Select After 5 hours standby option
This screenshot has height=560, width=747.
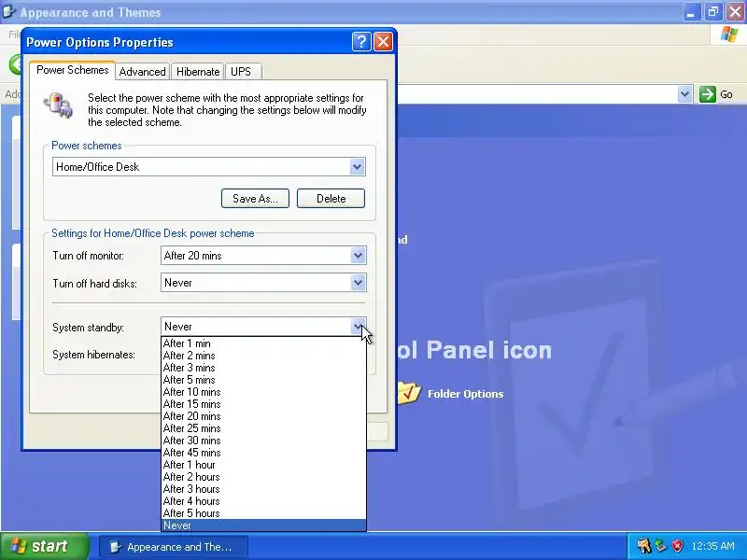pos(264,513)
